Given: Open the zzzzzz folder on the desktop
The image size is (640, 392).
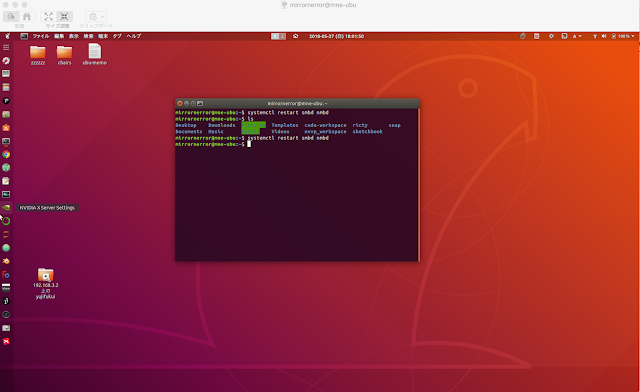Looking at the screenshot, I should [38, 55].
